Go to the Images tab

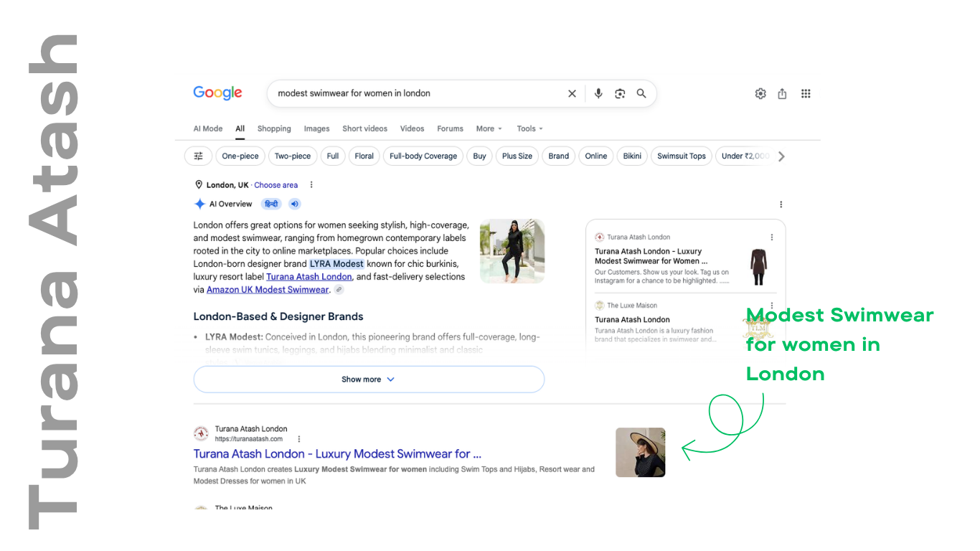click(316, 128)
